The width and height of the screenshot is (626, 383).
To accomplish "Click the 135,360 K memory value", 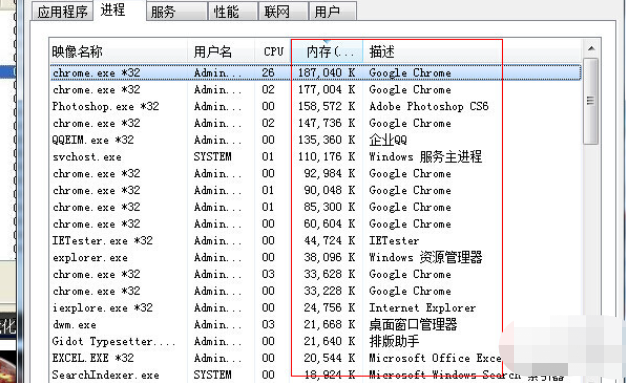I will point(327,140).
